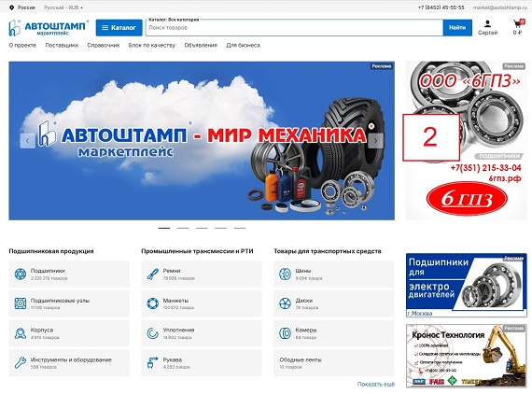
Task: Click the Россия location pin icon
Action: tap(11, 7)
